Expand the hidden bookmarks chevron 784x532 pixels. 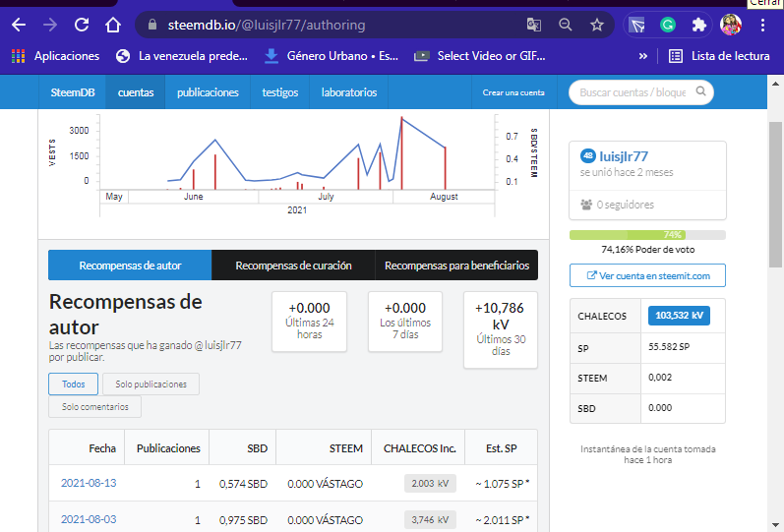tap(643, 56)
